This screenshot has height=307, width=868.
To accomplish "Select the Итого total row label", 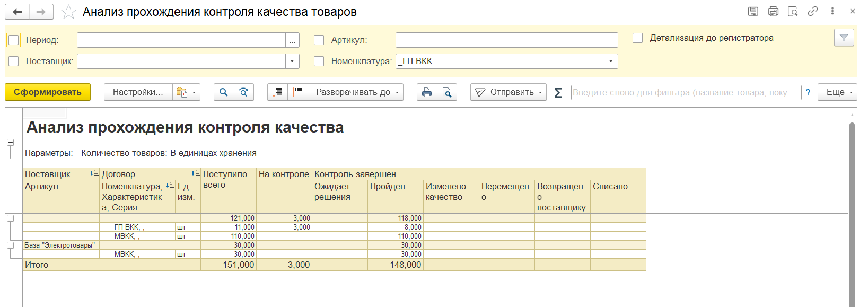I will tap(37, 265).
